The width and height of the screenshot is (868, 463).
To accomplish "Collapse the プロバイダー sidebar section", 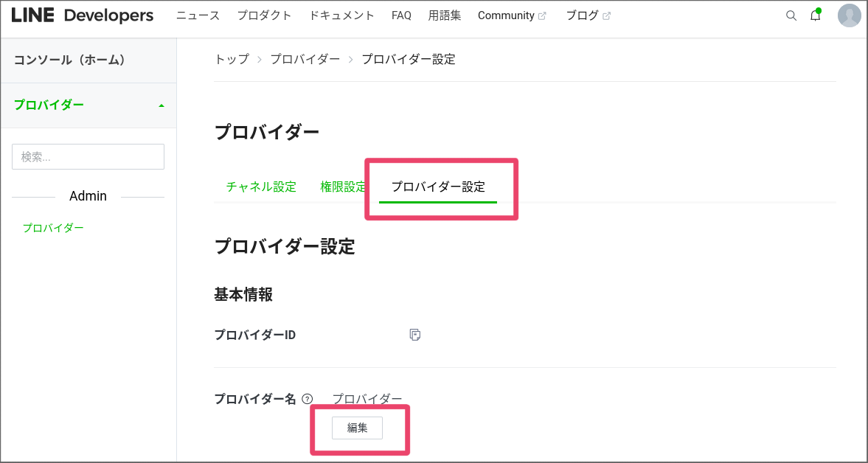I will click(x=161, y=105).
